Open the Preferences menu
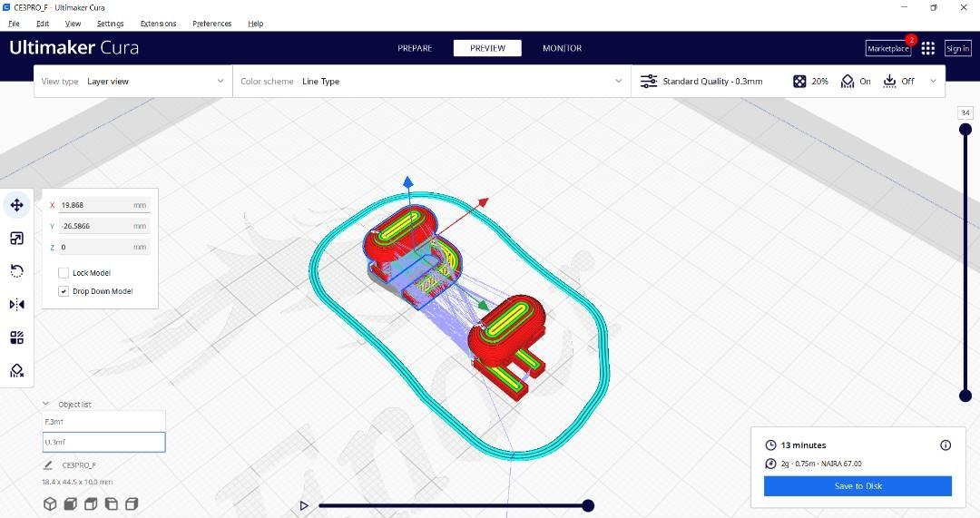Screen dimensions: 980x518 211,24
